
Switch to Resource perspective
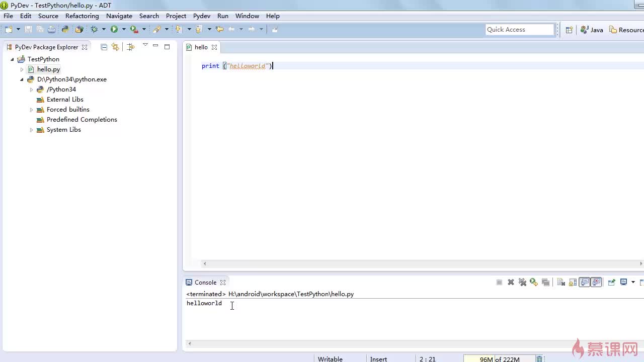point(626,30)
